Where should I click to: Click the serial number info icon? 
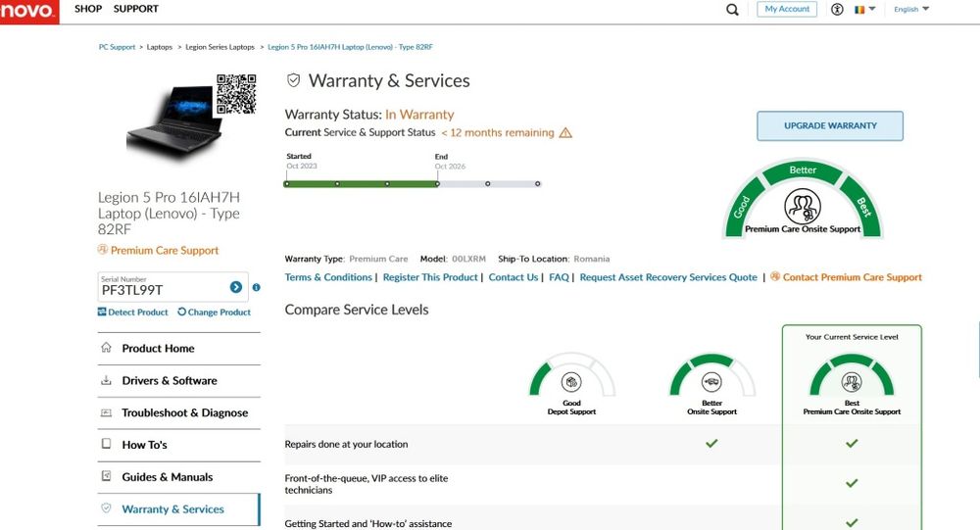coord(257,288)
